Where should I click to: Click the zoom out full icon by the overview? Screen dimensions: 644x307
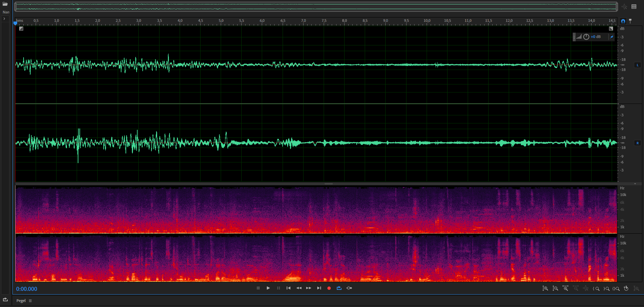tap(624, 7)
